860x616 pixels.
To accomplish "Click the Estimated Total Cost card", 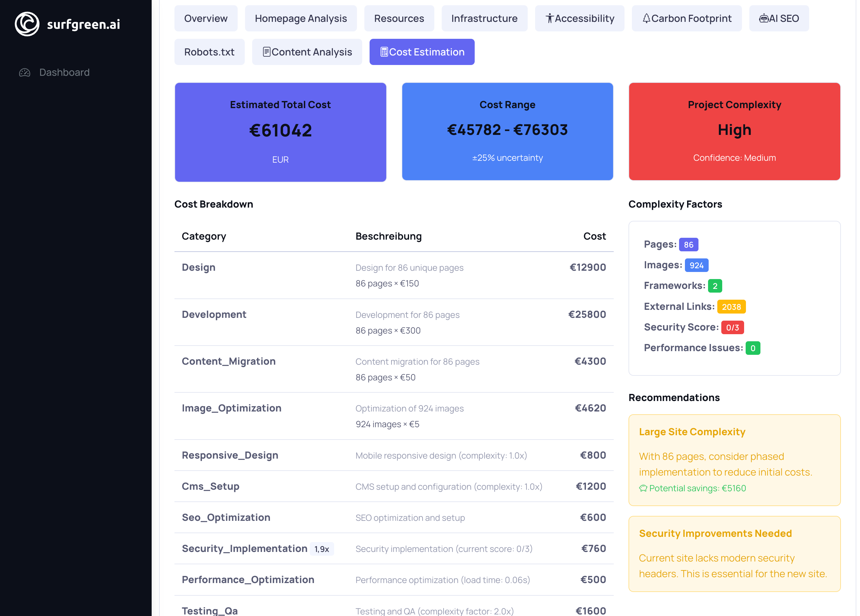I will (x=280, y=132).
